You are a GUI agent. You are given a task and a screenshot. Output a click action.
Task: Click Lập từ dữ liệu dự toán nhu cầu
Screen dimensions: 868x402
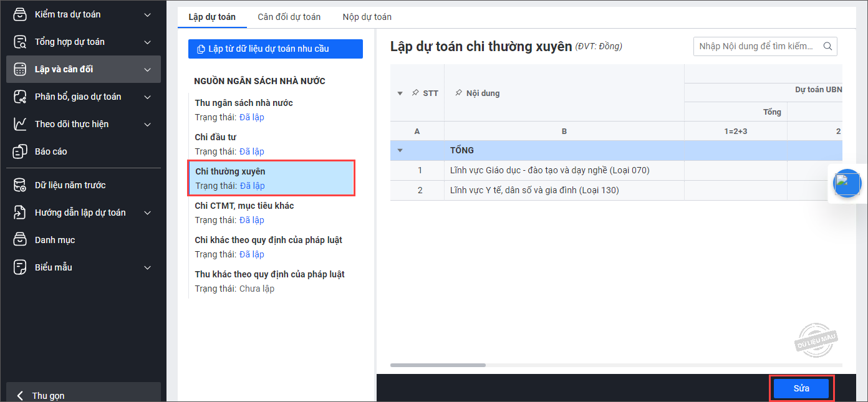click(x=275, y=49)
